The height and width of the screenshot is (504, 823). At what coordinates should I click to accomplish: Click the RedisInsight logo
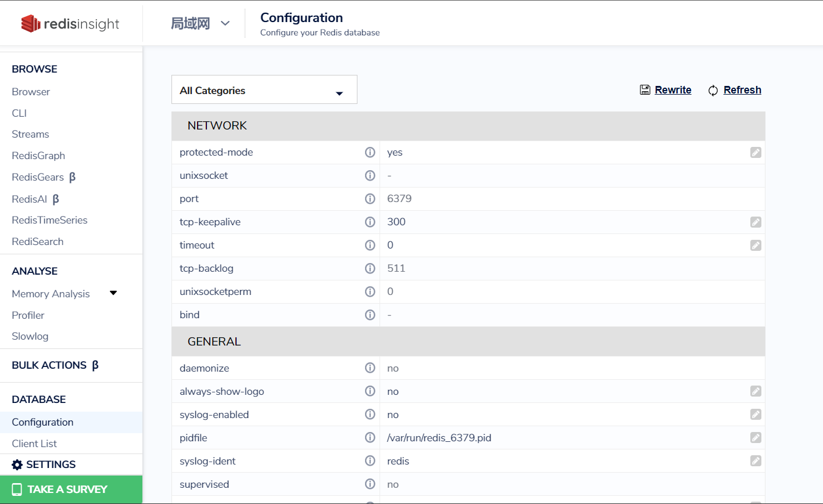coord(70,24)
